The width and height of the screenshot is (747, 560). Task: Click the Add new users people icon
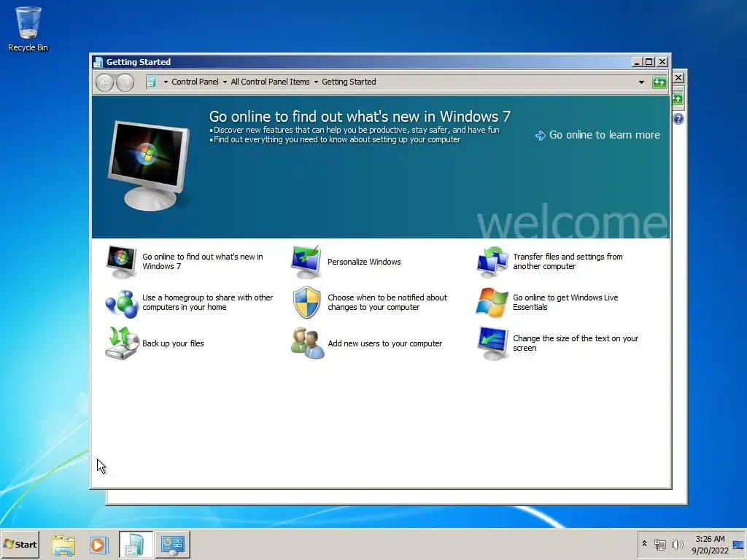click(x=307, y=343)
